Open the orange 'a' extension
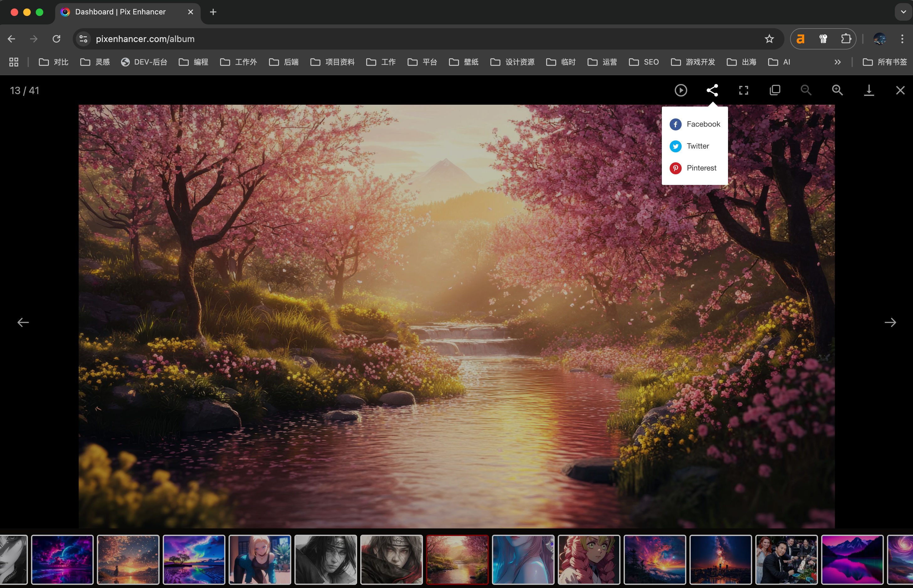 [x=801, y=39]
